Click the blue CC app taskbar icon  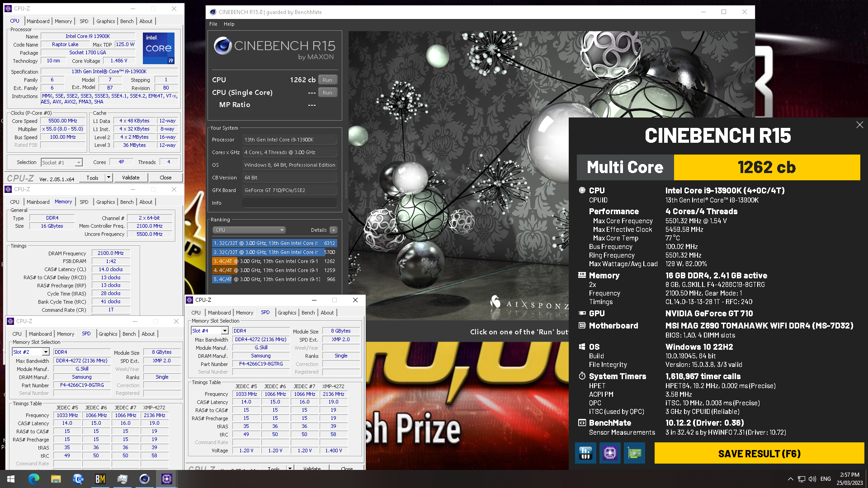click(x=78, y=479)
